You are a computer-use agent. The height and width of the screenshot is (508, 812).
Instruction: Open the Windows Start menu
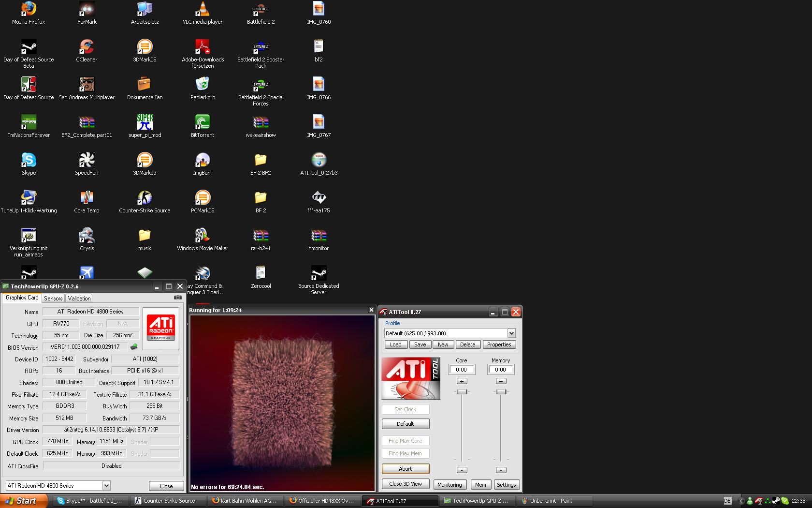[24, 501]
